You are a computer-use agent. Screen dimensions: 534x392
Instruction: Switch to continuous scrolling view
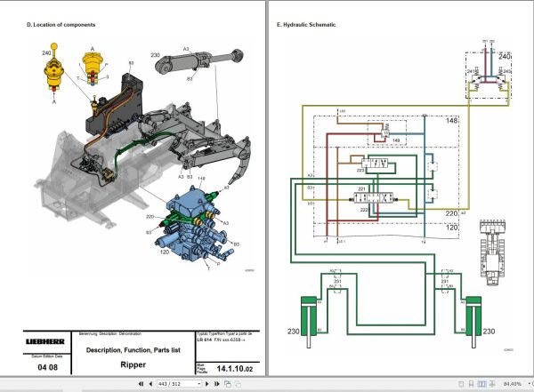(472, 384)
